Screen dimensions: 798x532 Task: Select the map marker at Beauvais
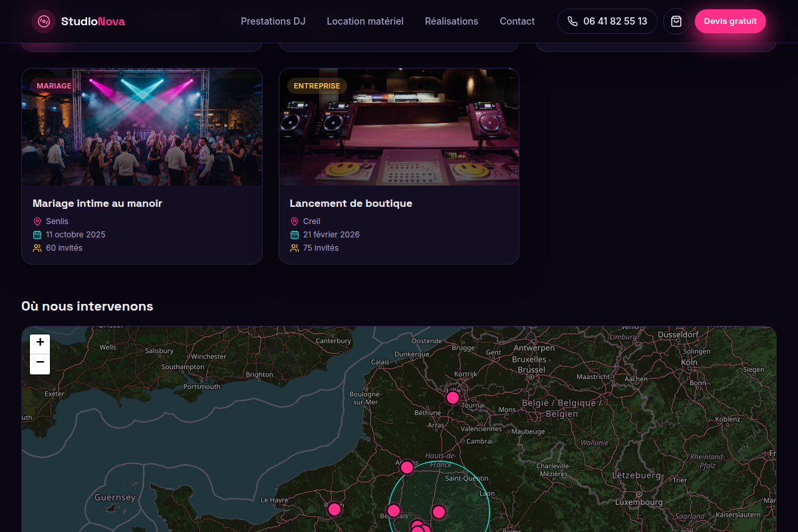(394, 511)
